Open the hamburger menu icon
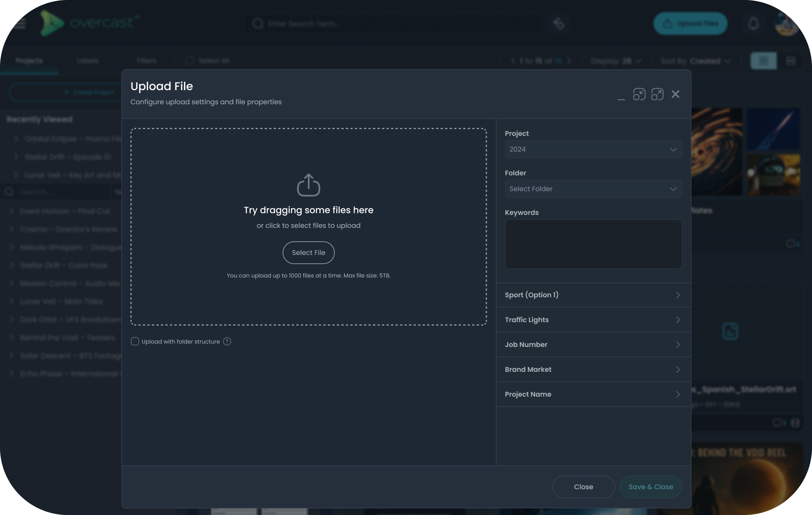 19,24
